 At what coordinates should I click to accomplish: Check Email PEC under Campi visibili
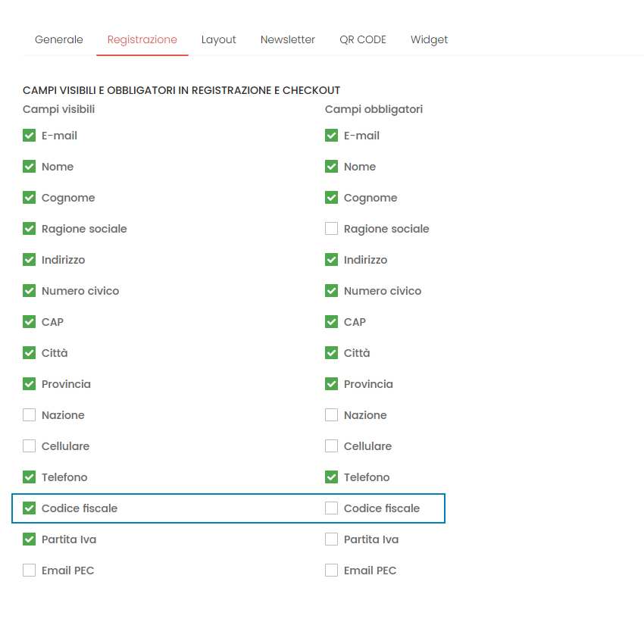coord(30,571)
